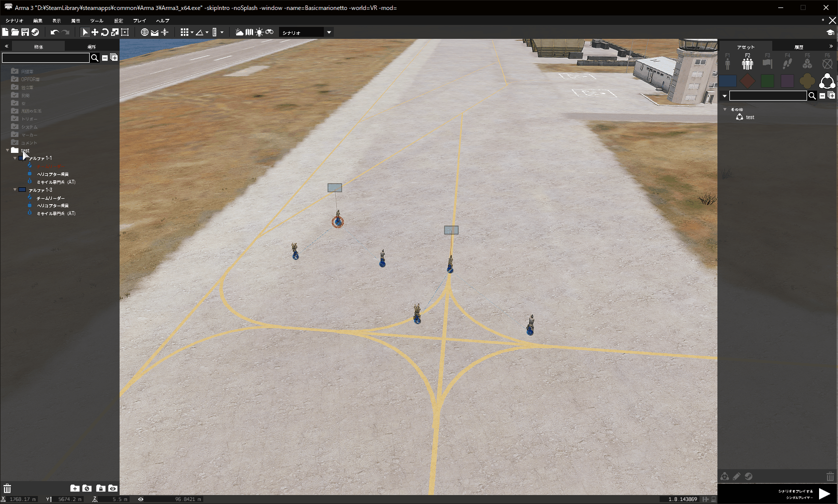Collapse the その他 category in assets
Screen dimensions: 838x504
tap(725, 109)
